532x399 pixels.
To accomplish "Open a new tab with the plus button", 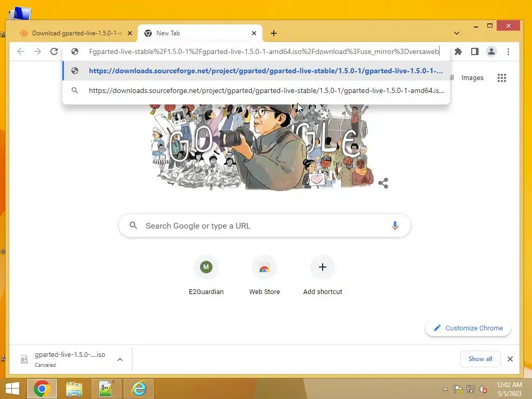I will 274,33.
